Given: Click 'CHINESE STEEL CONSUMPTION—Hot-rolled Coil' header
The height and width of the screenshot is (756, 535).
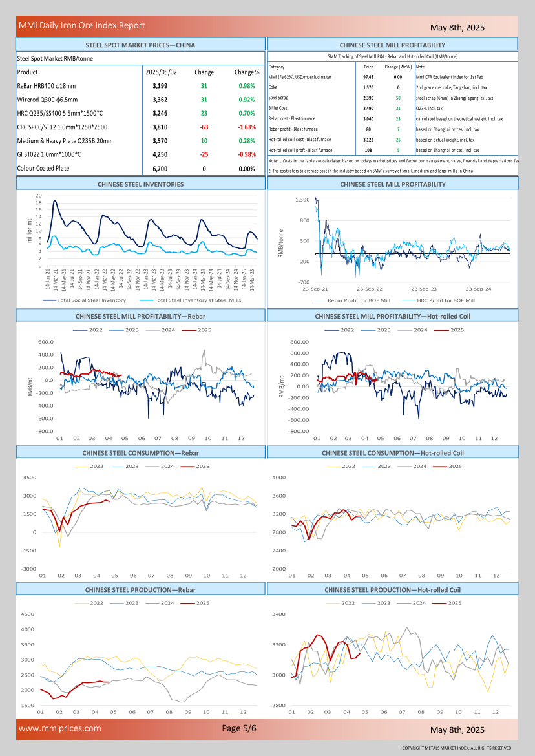Looking at the screenshot, I should pos(392,453).
